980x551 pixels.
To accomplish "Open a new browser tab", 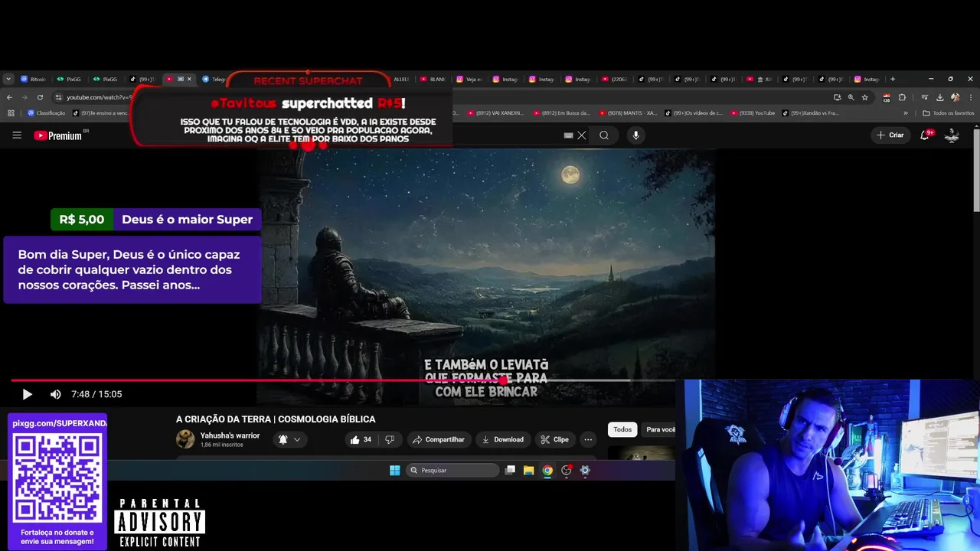I will (893, 79).
